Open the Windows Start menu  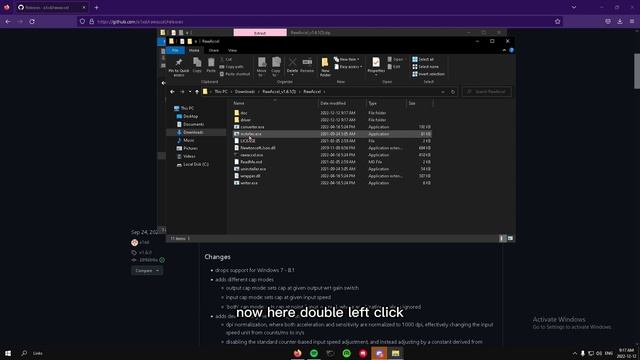[8, 353]
